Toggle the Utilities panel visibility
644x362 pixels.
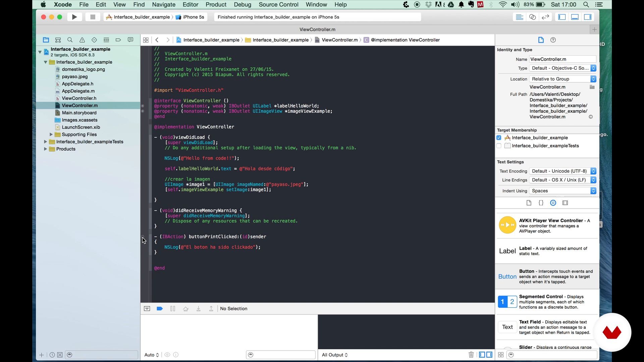pyautogui.click(x=588, y=17)
